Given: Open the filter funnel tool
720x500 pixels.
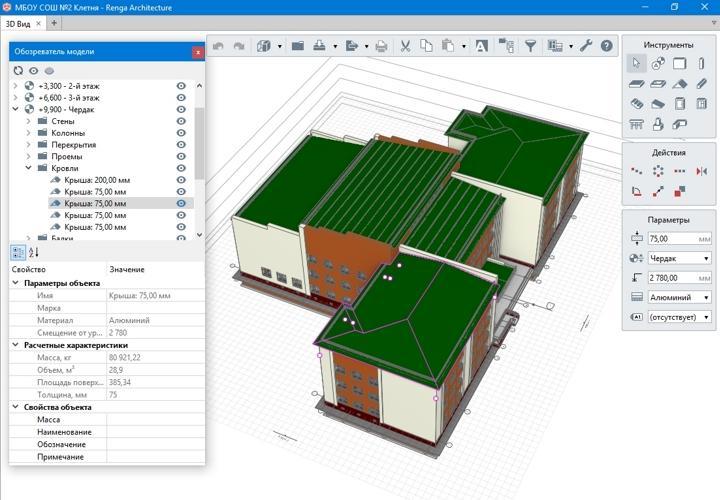Looking at the screenshot, I should [530, 46].
